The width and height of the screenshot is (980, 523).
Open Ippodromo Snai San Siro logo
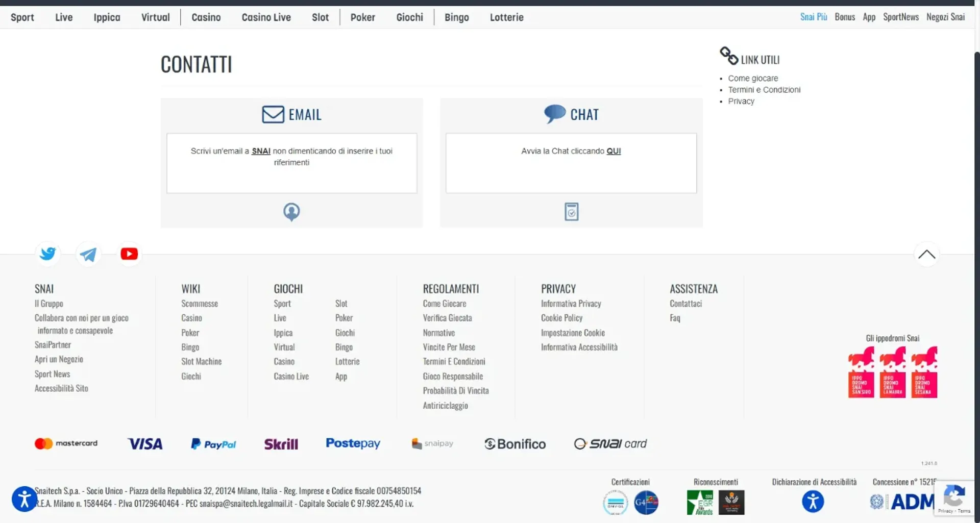click(x=861, y=372)
